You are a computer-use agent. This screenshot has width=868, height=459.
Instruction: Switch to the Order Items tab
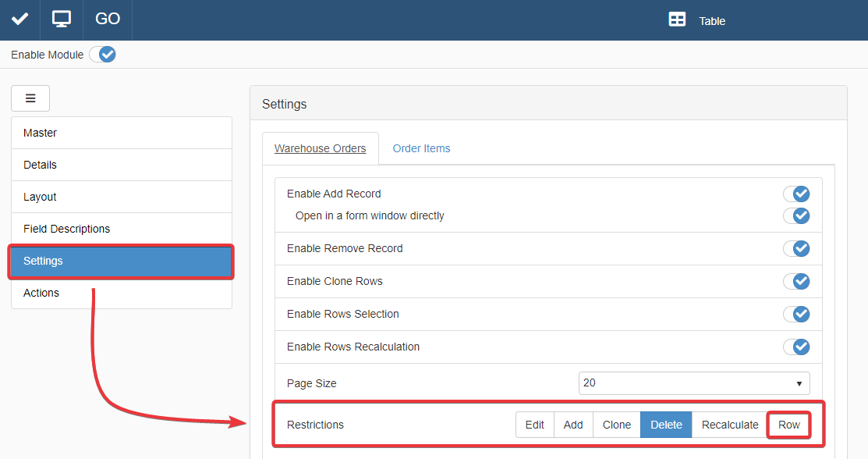(421, 148)
